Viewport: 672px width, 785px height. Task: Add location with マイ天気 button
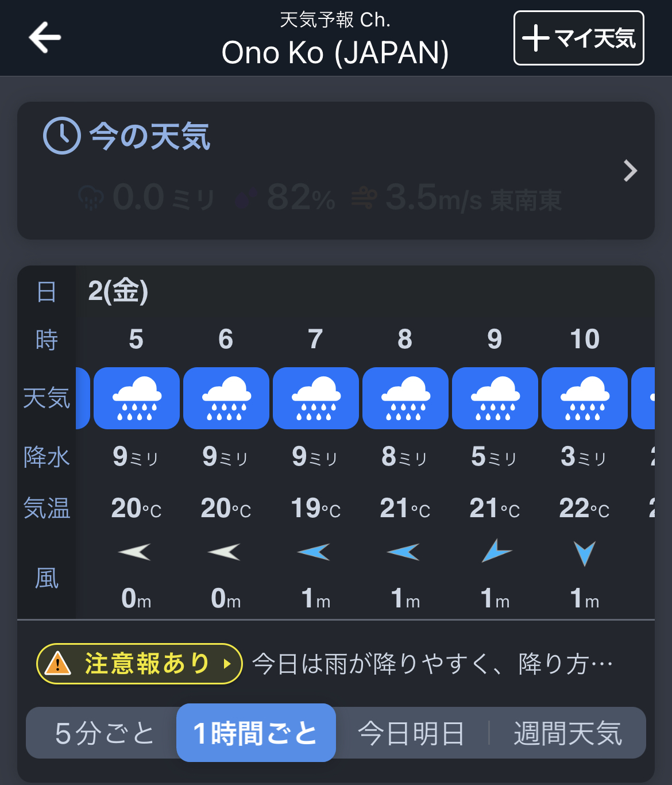(x=578, y=38)
